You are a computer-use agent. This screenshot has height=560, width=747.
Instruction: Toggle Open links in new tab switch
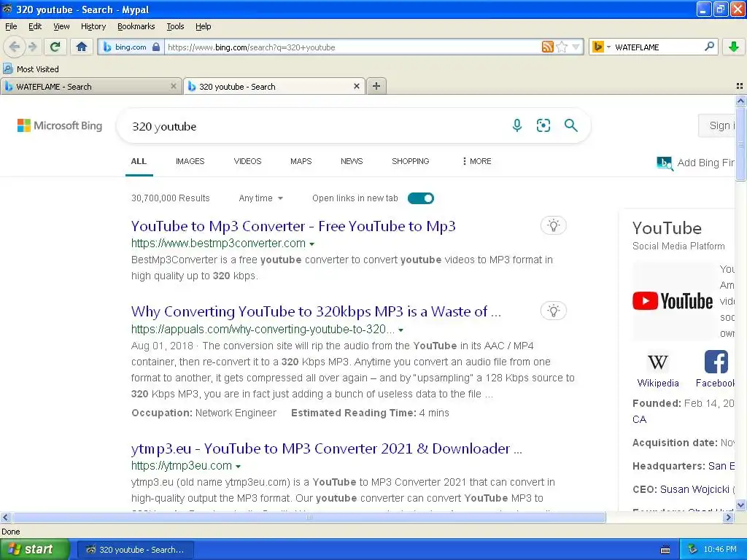click(x=421, y=198)
